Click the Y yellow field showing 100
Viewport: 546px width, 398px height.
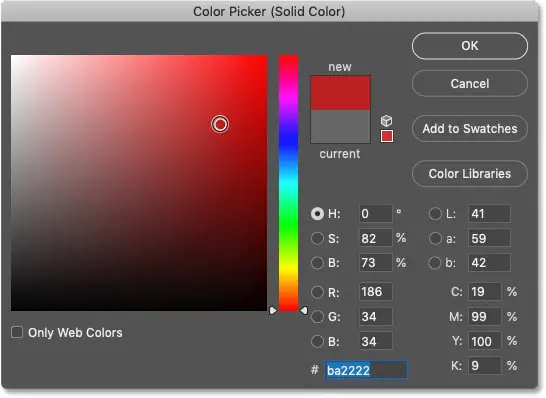pos(485,342)
